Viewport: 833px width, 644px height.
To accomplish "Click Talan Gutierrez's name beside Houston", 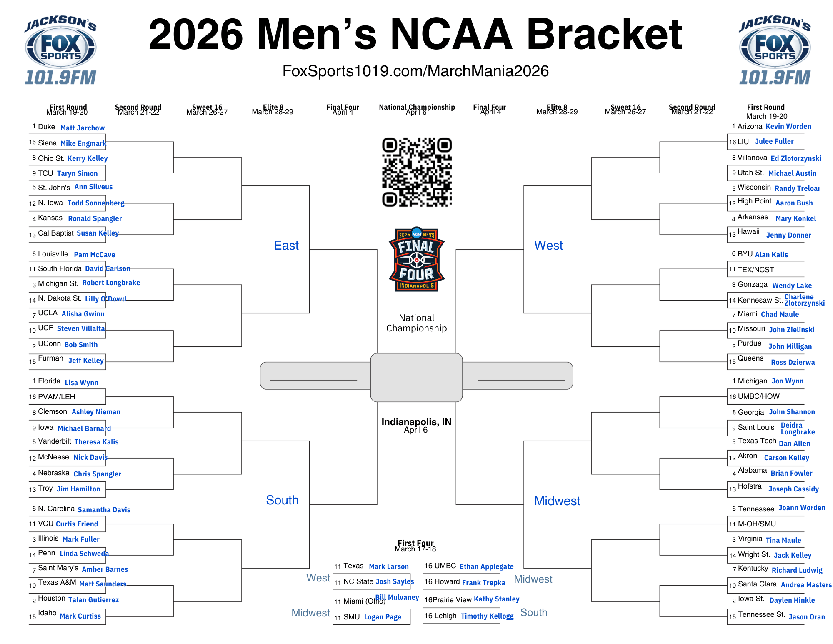I will click(x=93, y=600).
